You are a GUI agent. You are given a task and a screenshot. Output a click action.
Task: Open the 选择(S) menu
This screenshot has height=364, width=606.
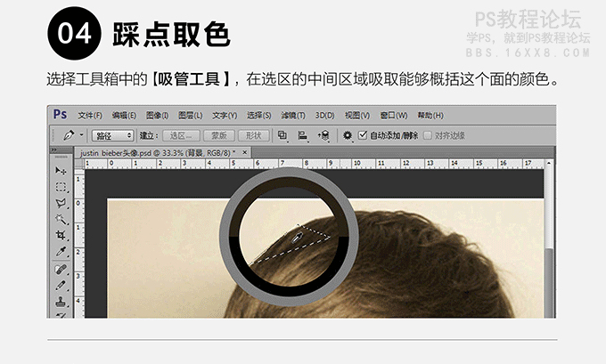[x=258, y=116]
